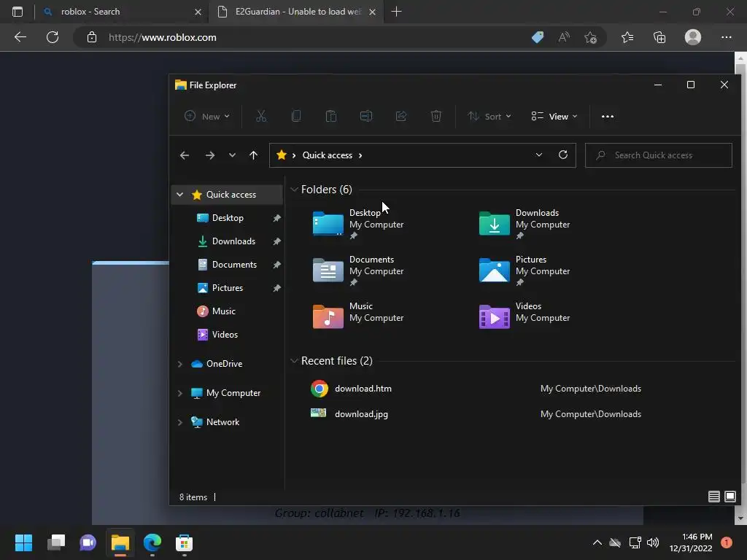Open the Videos folder tile

[x=525, y=317]
